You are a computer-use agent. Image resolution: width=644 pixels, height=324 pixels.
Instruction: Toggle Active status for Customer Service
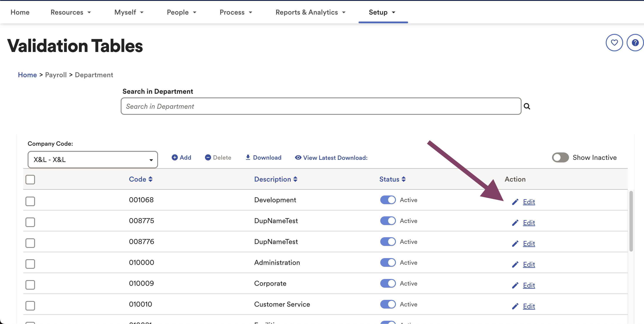[x=388, y=304]
